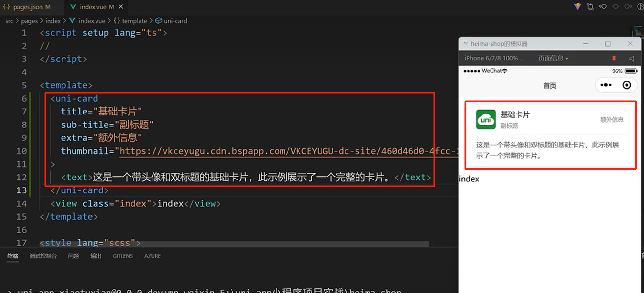
Task: Click the pages breadcrumb
Action: 29,21
